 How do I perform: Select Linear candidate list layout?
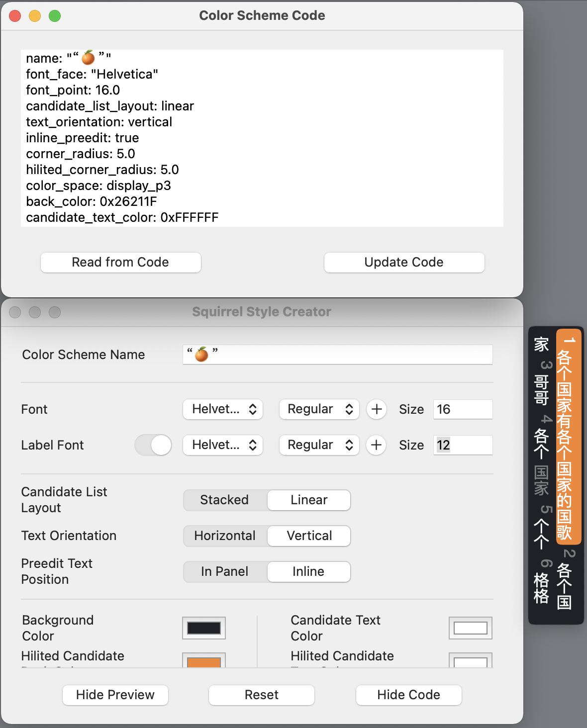[x=309, y=500]
